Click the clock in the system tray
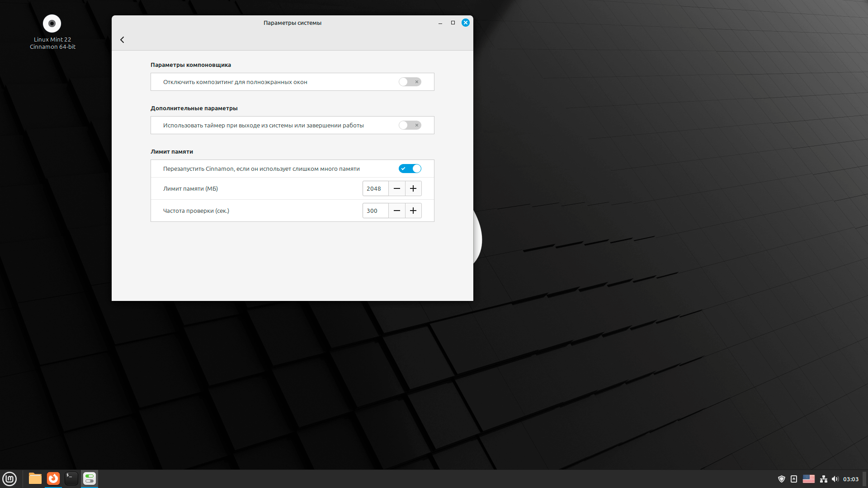Image resolution: width=868 pixels, height=488 pixels. coord(851,479)
